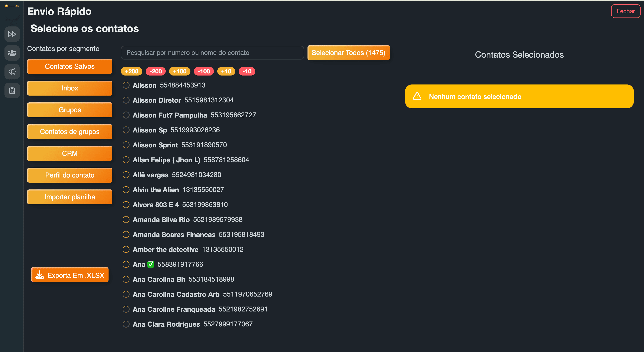Open the megaphone campaigns sidebar icon
644x352 pixels.
(12, 72)
